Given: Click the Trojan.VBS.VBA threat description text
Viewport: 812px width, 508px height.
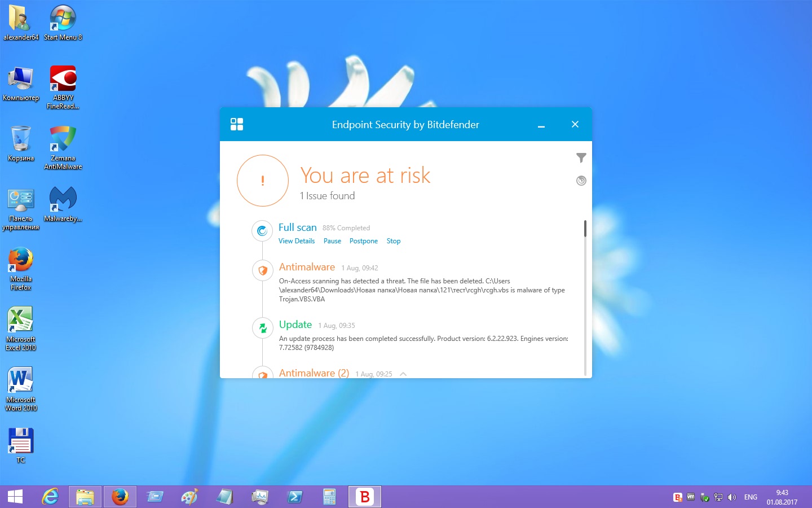Looking at the screenshot, I should (422, 290).
